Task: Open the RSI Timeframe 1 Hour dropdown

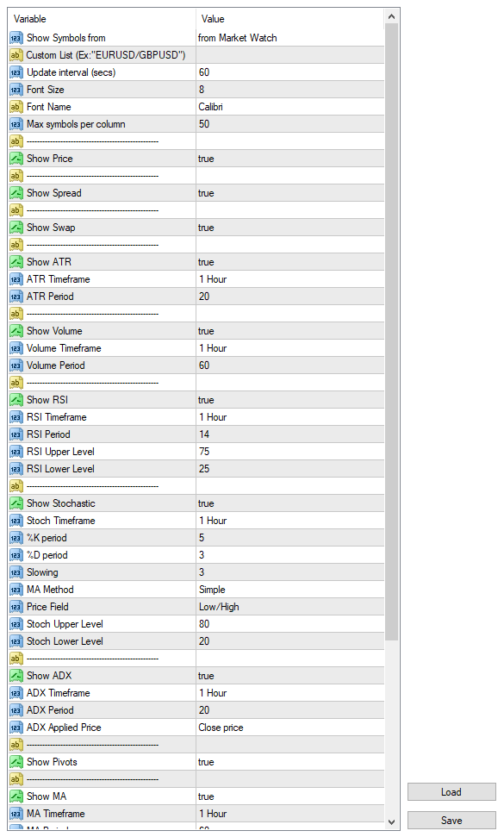Action: (x=290, y=417)
